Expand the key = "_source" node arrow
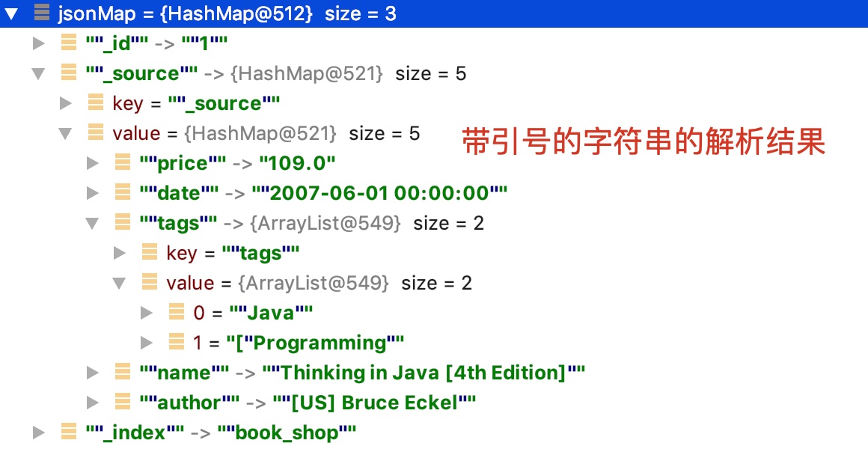The image size is (868, 452). 66,103
